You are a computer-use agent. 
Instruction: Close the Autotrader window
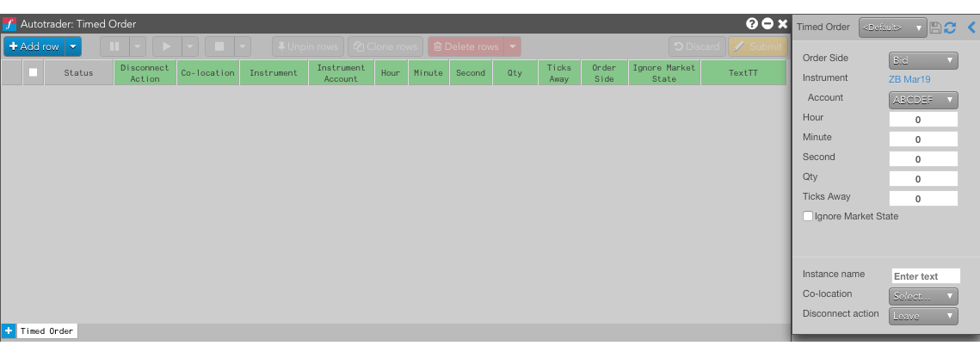click(x=782, y=24)
